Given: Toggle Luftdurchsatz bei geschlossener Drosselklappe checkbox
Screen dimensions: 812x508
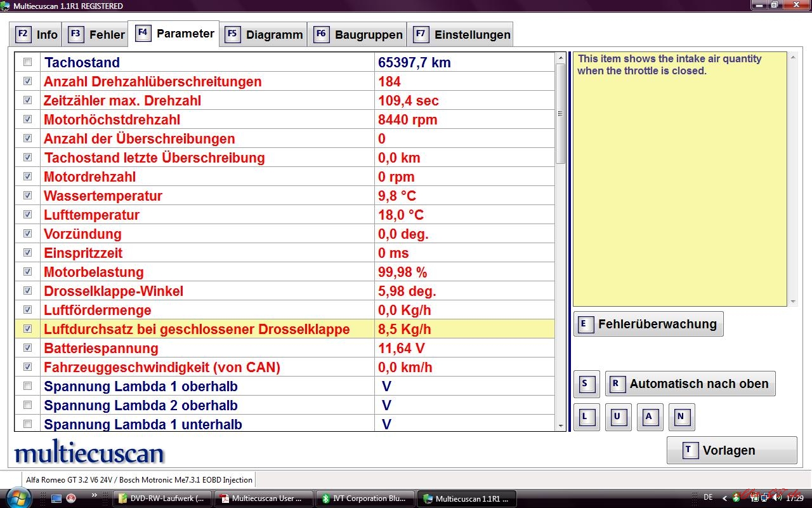Looking at the screenshot, I should tap(27, 329).
